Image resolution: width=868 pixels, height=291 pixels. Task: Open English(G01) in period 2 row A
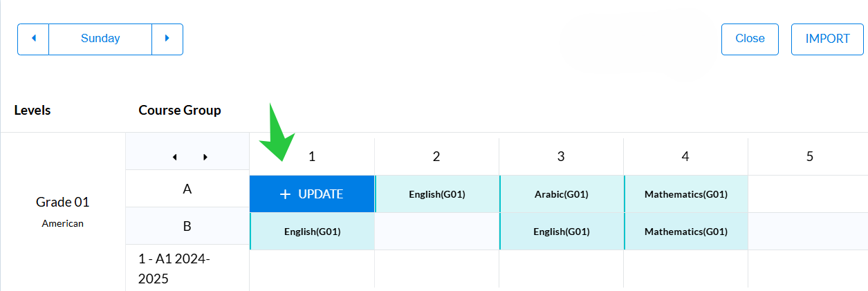(x=437, y=194)
